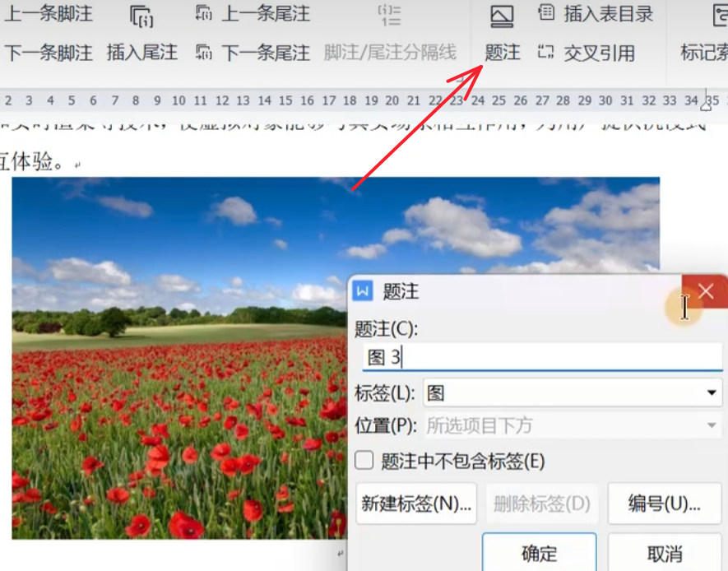Click Delete Label (删除标签) button
Viewport: 728px width, 571px height.
click(542, 504)
